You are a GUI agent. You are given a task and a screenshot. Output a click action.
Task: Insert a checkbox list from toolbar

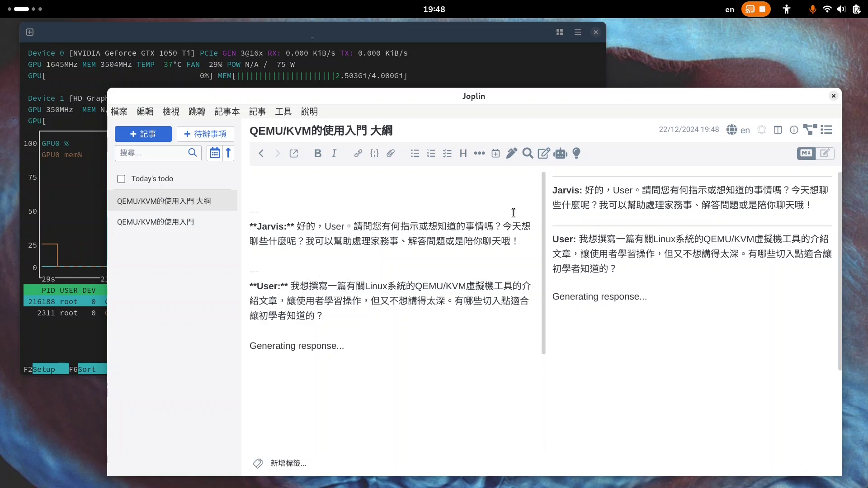[447, 154]
